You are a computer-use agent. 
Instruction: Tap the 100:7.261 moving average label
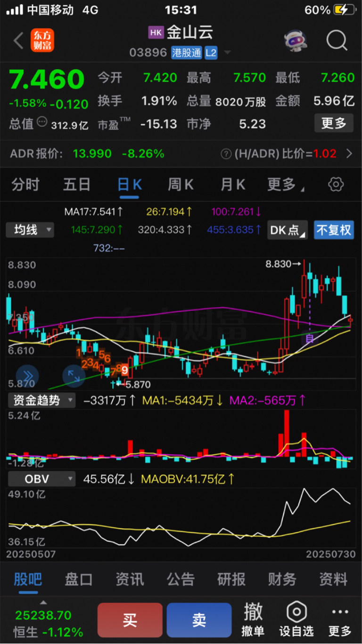[x=237, y=212]
